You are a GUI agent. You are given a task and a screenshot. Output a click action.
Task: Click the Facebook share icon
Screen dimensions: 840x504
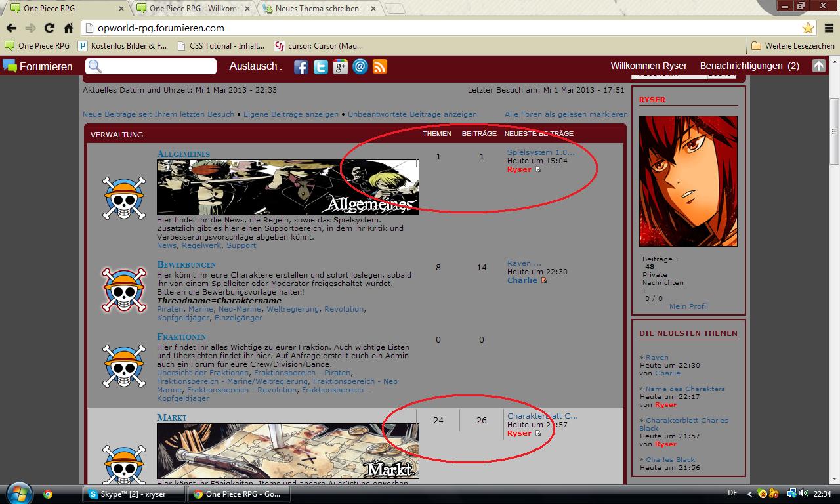[301, 66]
